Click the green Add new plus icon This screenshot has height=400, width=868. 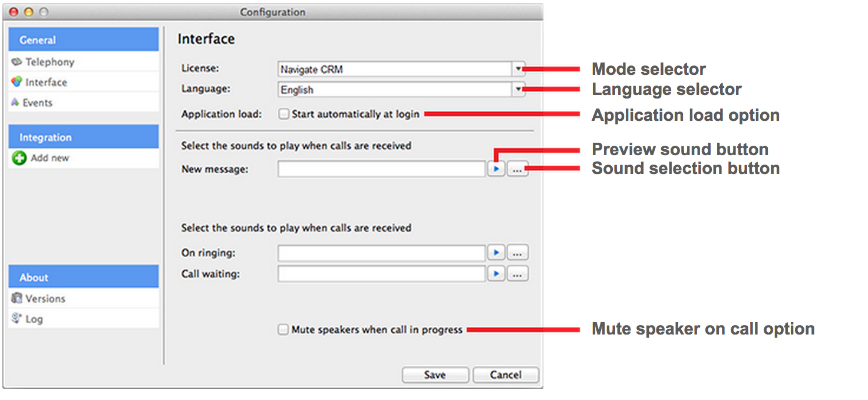pos(19,158)
